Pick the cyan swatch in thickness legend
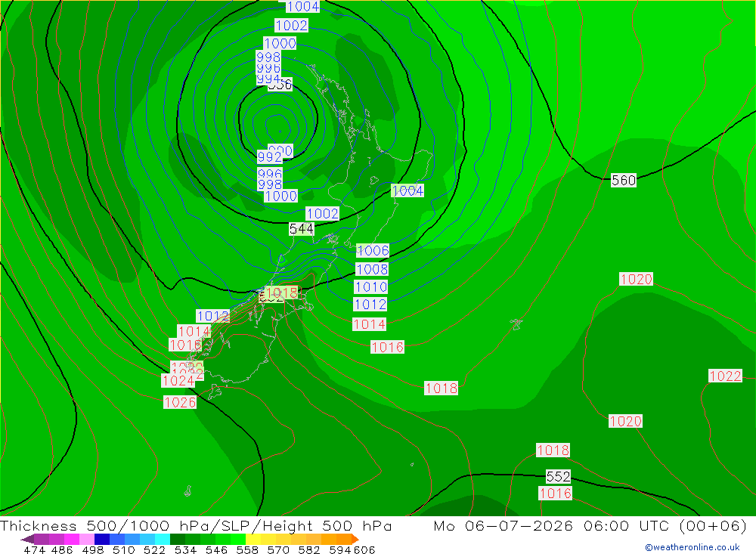 [x=163, y=539]
